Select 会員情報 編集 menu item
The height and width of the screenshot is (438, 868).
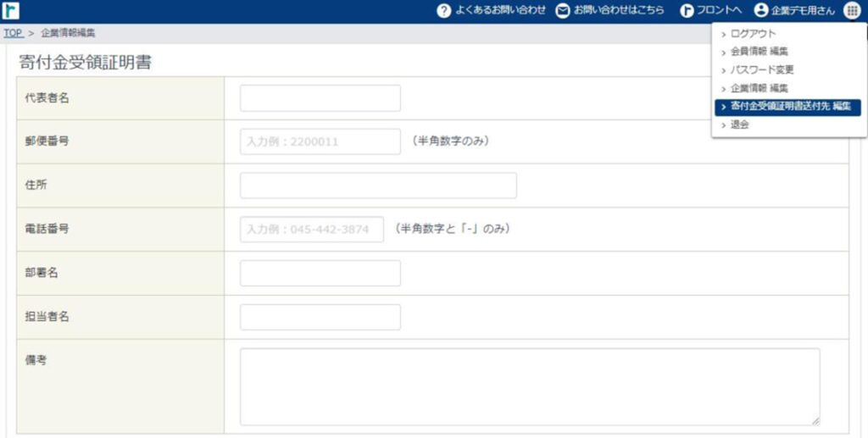[x=759, y=52]
